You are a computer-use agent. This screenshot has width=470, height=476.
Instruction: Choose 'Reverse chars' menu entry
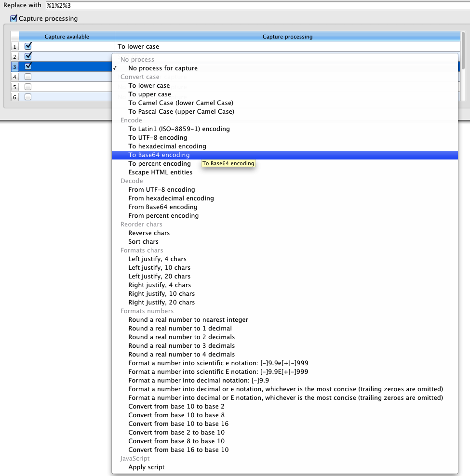149,233
